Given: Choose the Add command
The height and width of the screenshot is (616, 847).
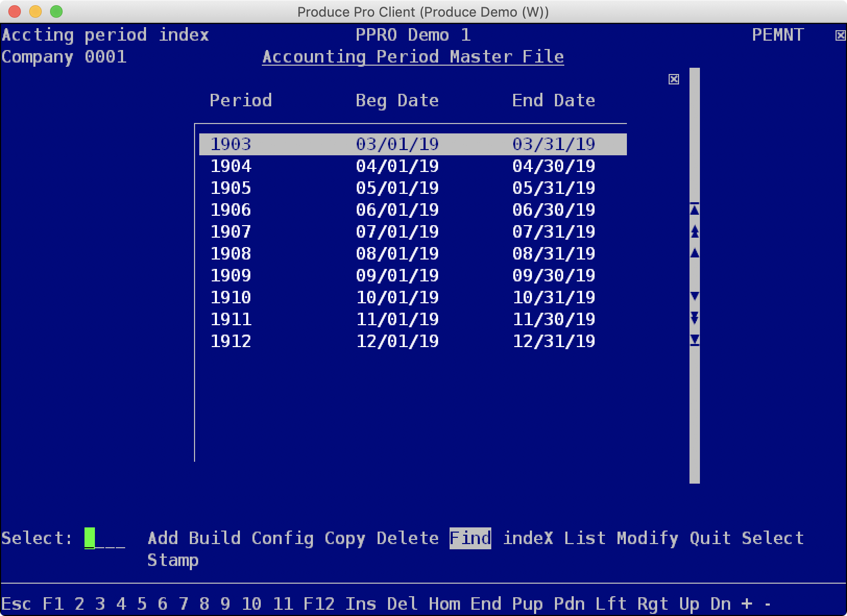Looking at the screenshot, I should [163, 538].
